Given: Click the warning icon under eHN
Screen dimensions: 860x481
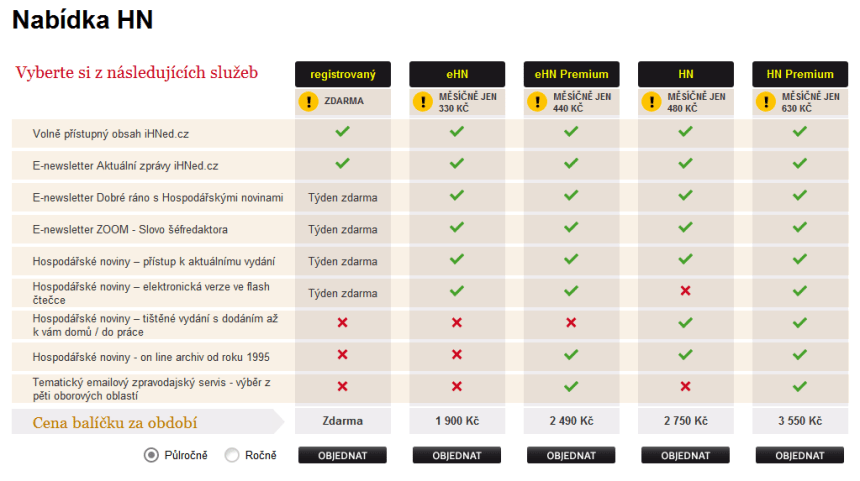Looking at the screenshot, I should (423, 101).
